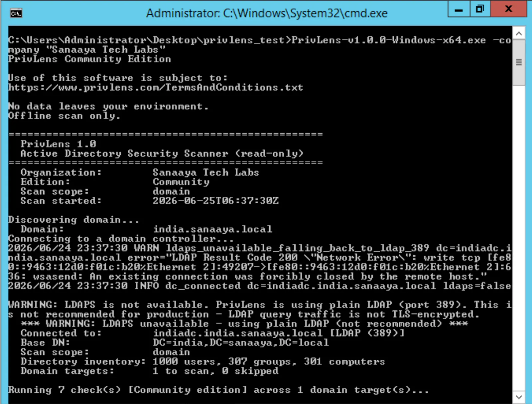Click 'Discovering domain...' line
Image resolution: width=532 pixels, height=404 pixels.
73,220
